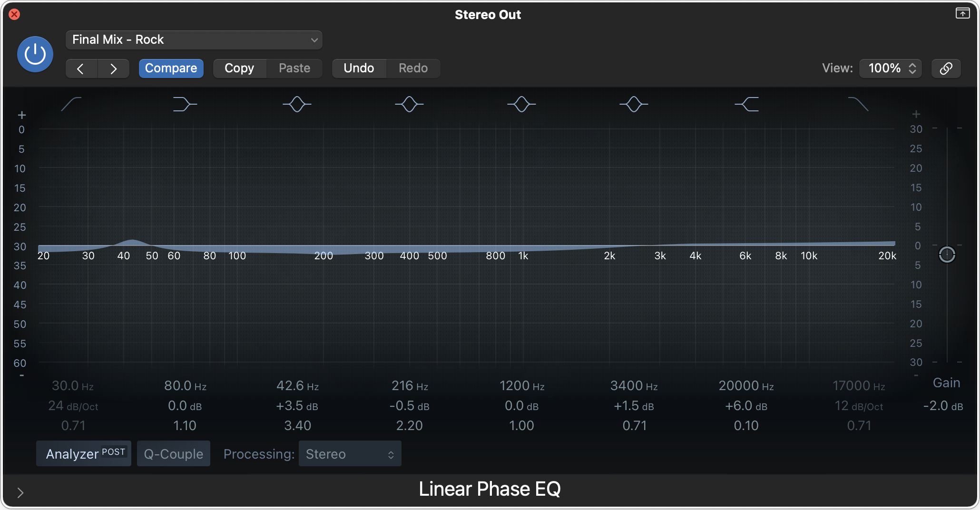980x510 pixels.
Task: Click the 1200 Hz frequency value
Action: coord(522,386)
